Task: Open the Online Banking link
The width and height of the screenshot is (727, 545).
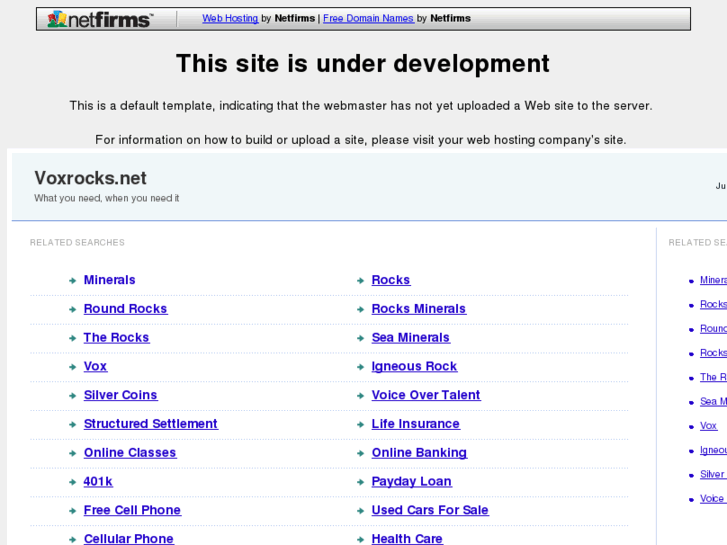Action: pyautogui.click(x=419, y=452)
